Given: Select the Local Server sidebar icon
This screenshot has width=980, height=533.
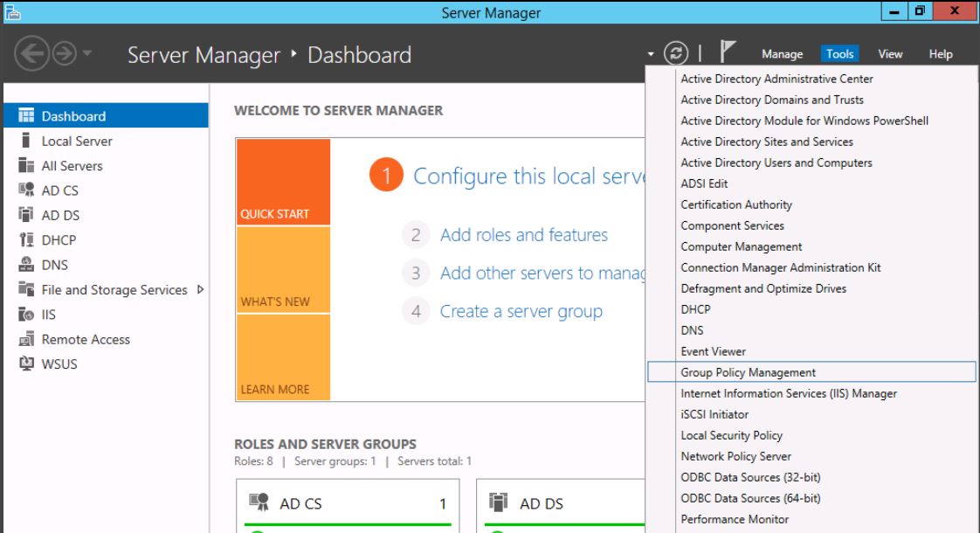Looking at the screenshot, I should (x=26, y=141).
